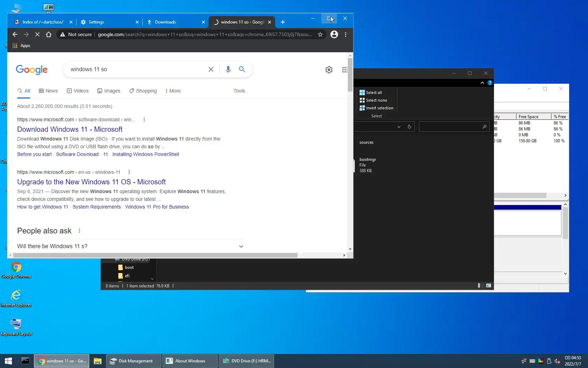
Task: Close the Index of /~dartz/isos/ tab
Action: [71, 22]
